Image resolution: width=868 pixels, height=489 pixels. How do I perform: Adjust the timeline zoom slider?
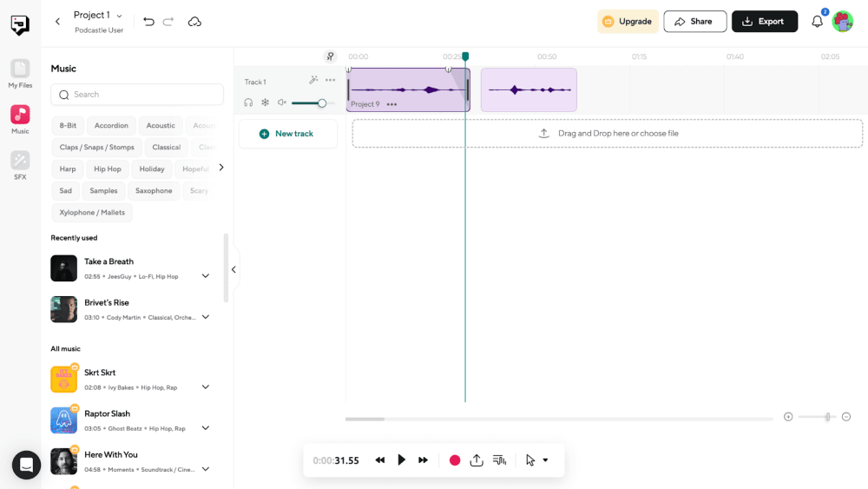pyautogui.click(x=817, y=416)
